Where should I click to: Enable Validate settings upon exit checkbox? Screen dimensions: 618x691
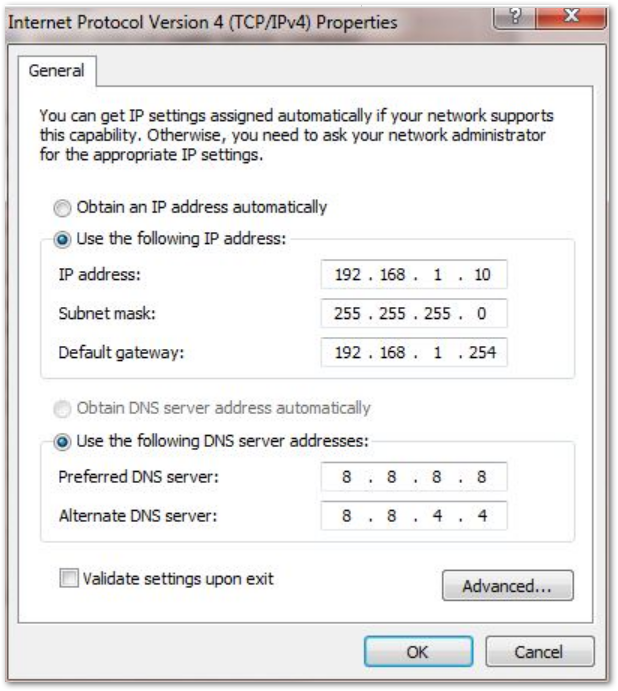pyautogui.click(x=69, y=579)
